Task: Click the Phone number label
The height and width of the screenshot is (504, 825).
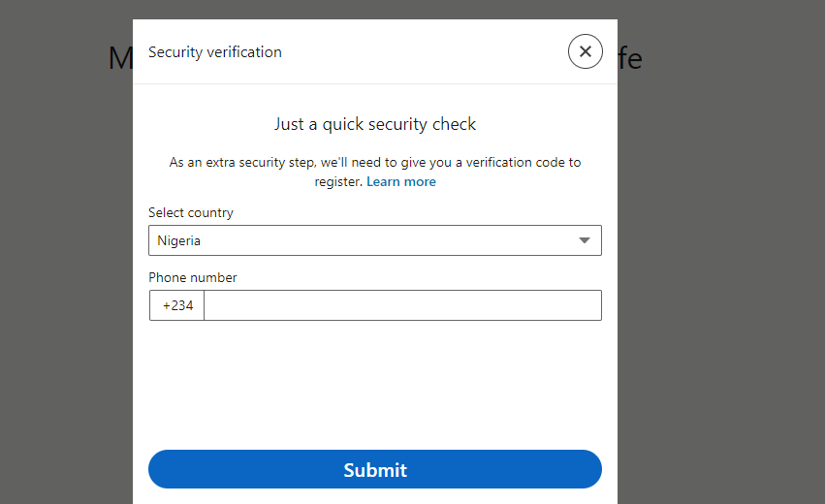Action: 193,277
